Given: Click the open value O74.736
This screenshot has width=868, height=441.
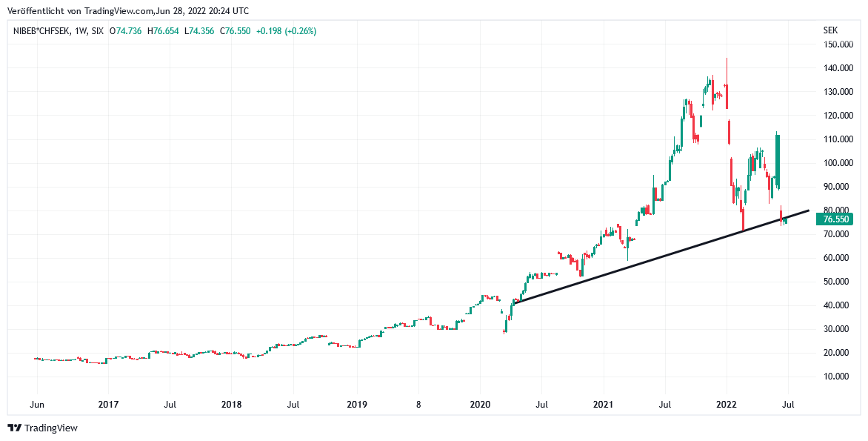Looking at the screenshot, I should [x=126, y=31].
